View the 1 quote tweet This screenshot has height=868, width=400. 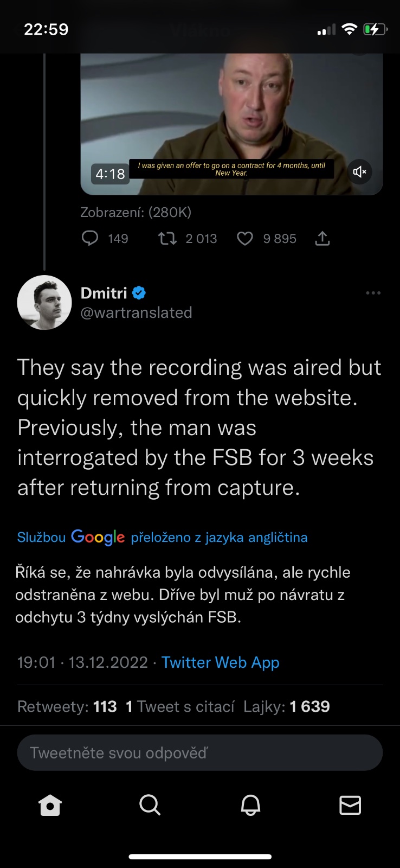[180, 706]
